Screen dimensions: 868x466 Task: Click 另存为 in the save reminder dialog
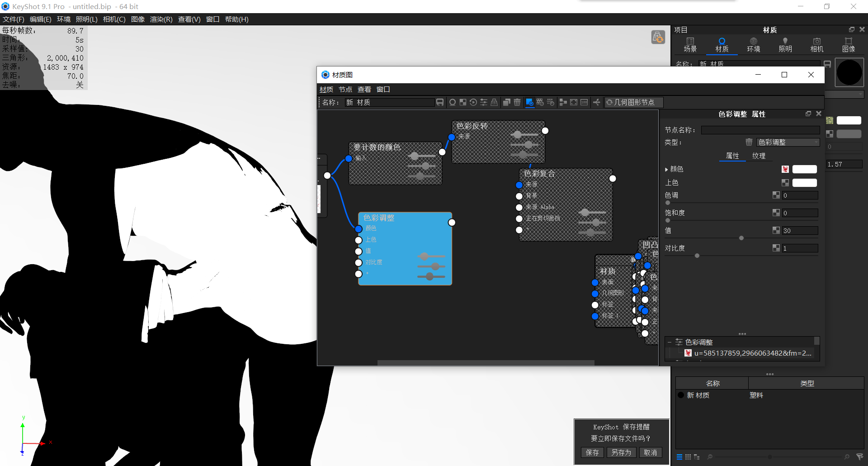(621, 452)
